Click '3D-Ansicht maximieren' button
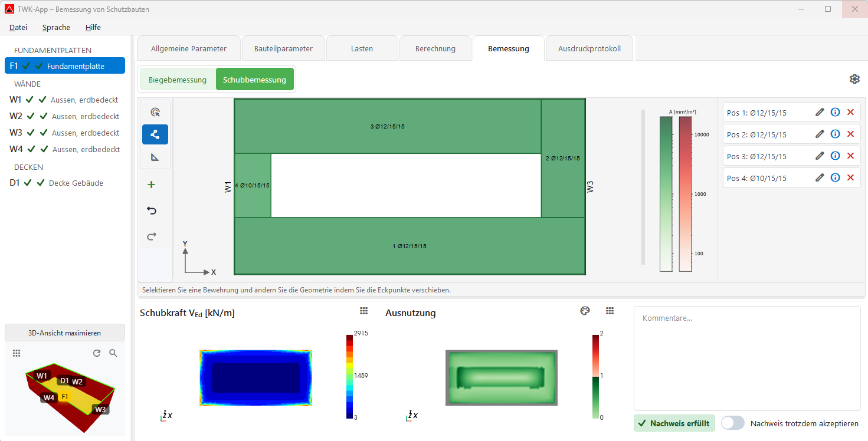This screenshot has height=441, width=868. pyautogui.click(x=65, y=333)
